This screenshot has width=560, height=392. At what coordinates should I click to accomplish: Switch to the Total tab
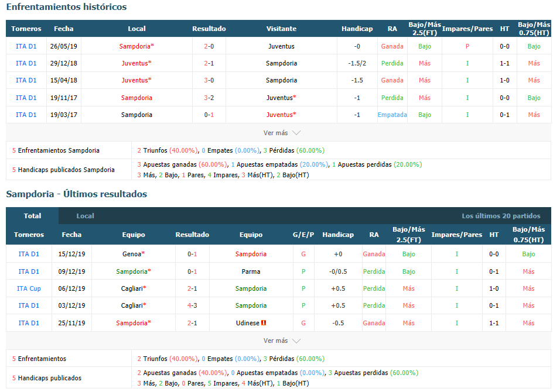(32, 216)
